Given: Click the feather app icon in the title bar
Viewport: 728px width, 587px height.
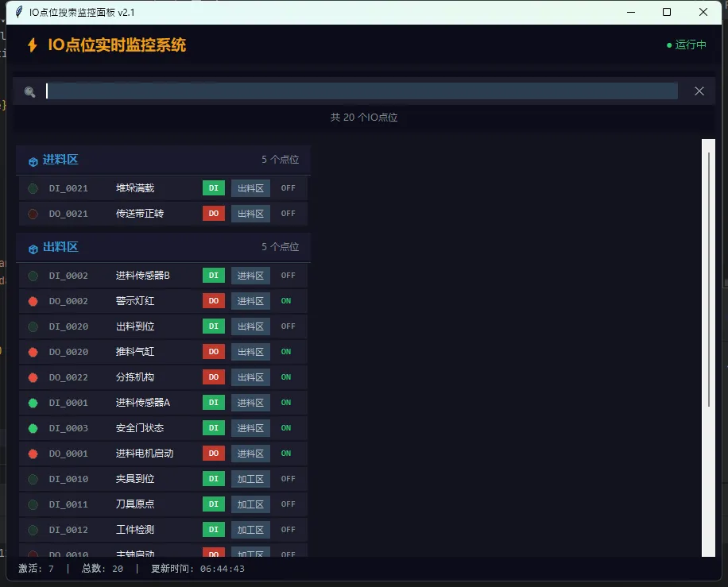Looking at the screenshot, I should (19, 12).
